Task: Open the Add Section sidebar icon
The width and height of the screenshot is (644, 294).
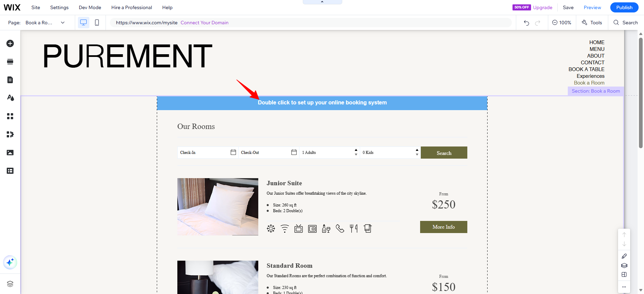Action: 10,62
